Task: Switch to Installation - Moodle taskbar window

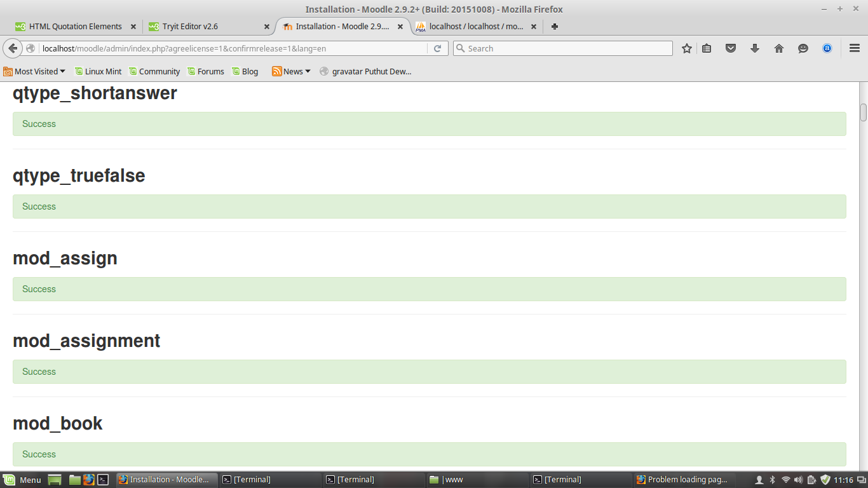Action: 166,480
